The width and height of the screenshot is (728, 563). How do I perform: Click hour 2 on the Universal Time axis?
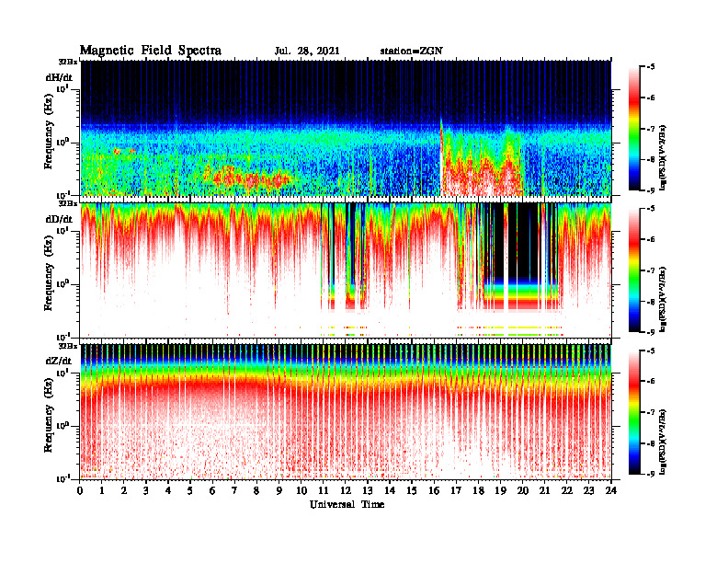point(124,491)
